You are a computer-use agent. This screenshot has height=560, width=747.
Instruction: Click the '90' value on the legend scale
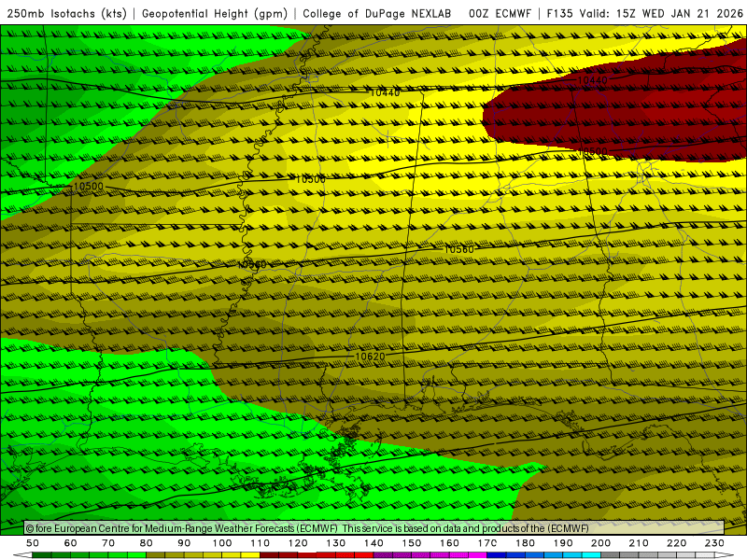[184, 543]
